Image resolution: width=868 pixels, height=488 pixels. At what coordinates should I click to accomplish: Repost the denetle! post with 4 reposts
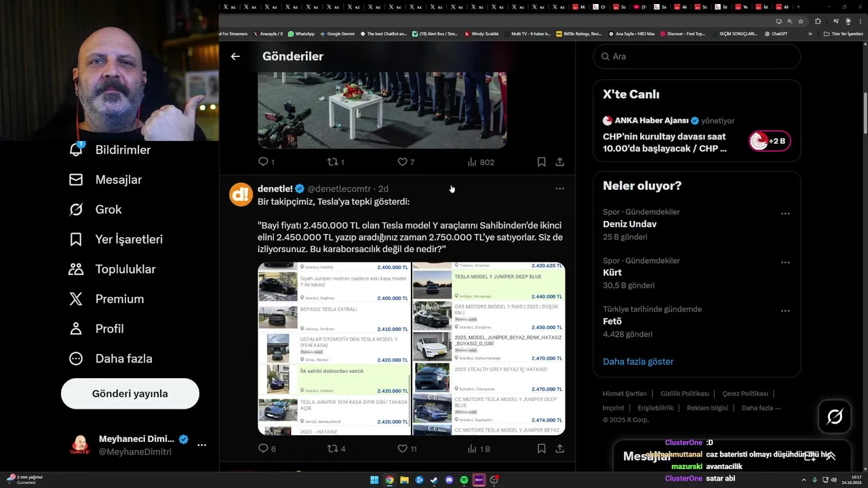(336, 449)
